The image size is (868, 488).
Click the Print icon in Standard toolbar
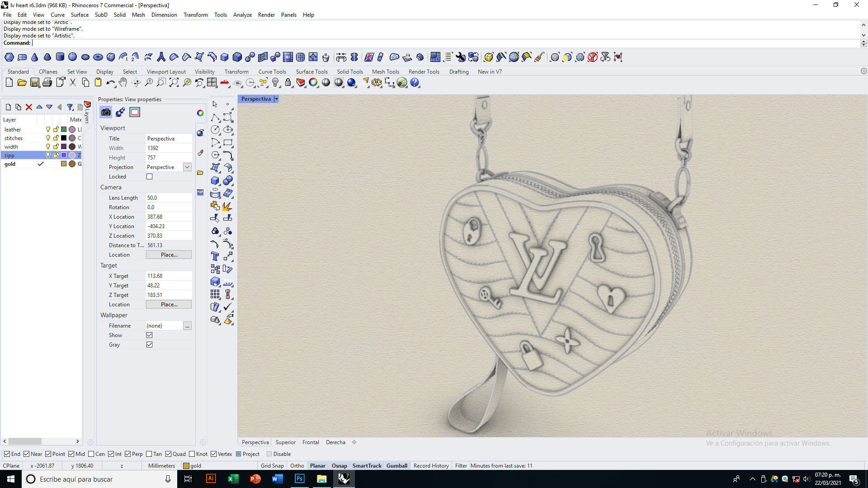[47, 83]
